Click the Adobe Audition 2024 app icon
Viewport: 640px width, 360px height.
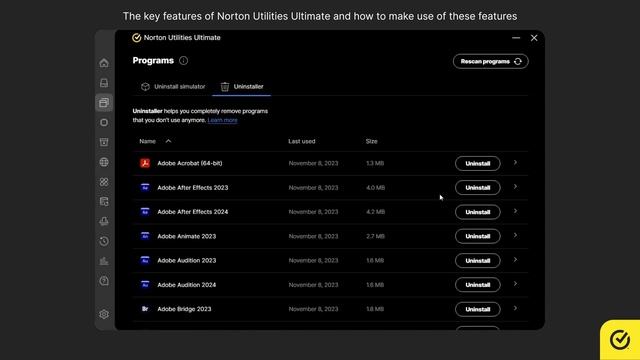145,284
